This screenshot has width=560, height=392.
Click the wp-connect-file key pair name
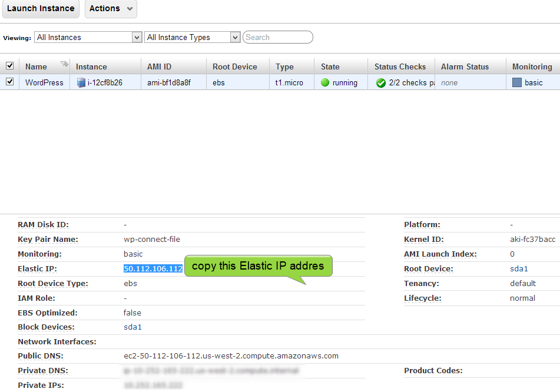tap(152, 239)
